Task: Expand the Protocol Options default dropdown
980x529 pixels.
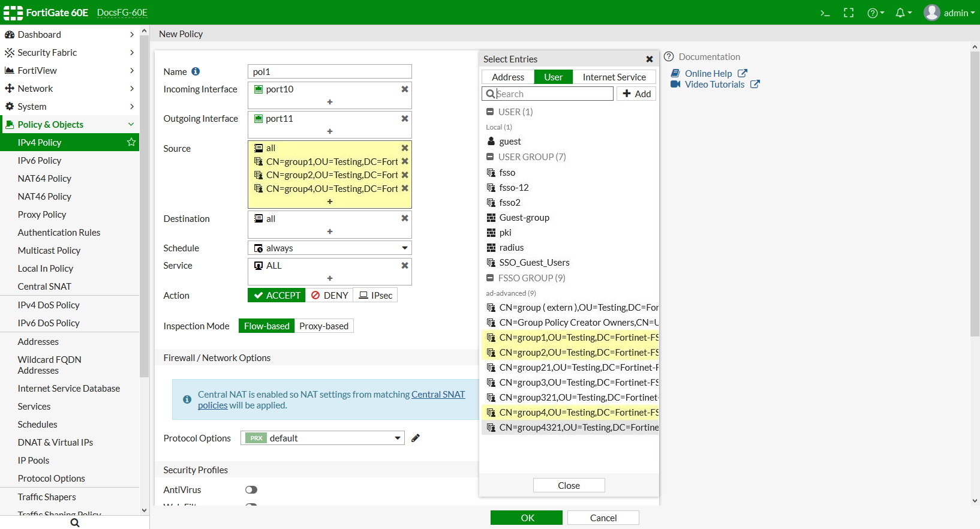Action: (322, 438)
